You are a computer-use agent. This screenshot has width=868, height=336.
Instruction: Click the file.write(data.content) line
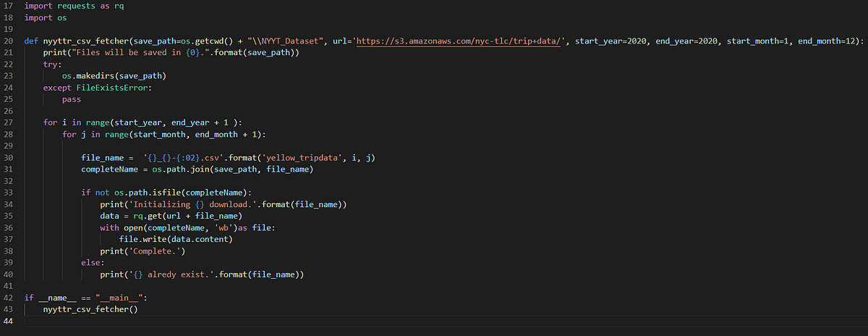coord(176,239)
